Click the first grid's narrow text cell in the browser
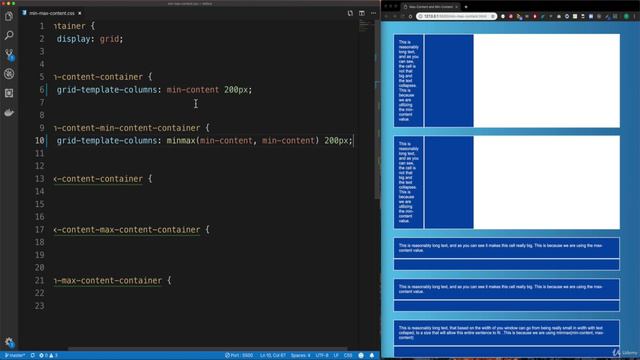Image resolution: width=640 pixels, height=360 pixels. [x=409, y=80]
